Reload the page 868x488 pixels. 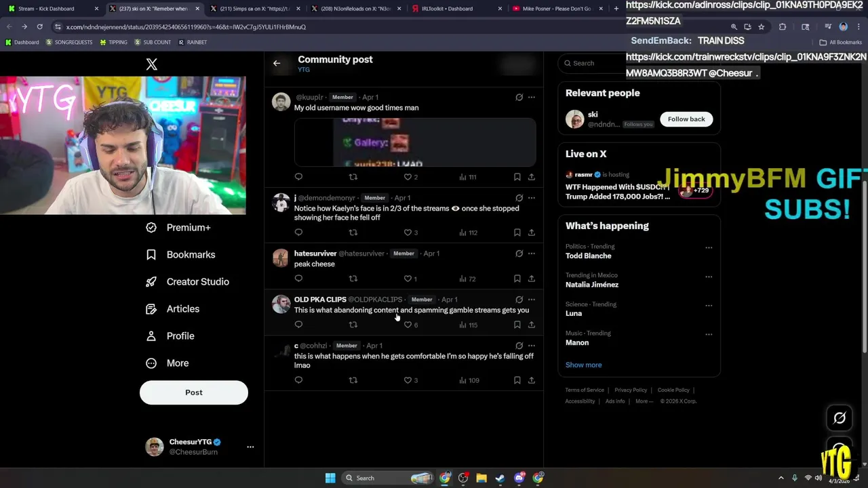[x=39, y=27]
